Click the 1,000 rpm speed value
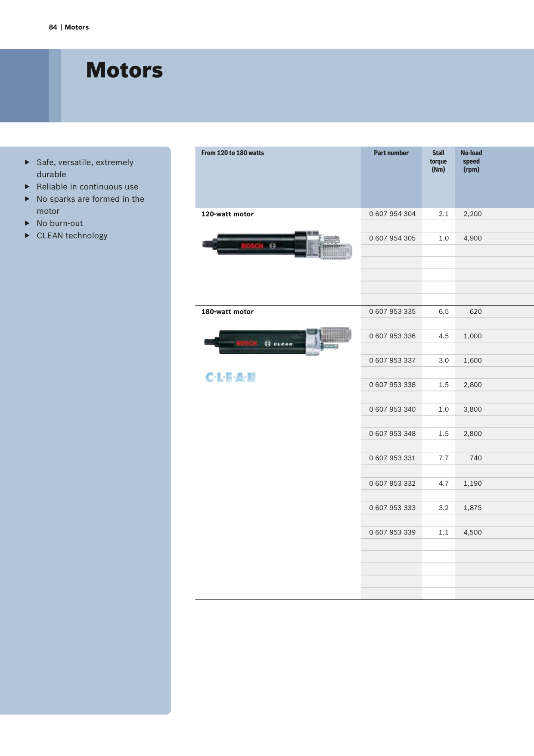Screen dimensions: 534x756 [472, 336]
